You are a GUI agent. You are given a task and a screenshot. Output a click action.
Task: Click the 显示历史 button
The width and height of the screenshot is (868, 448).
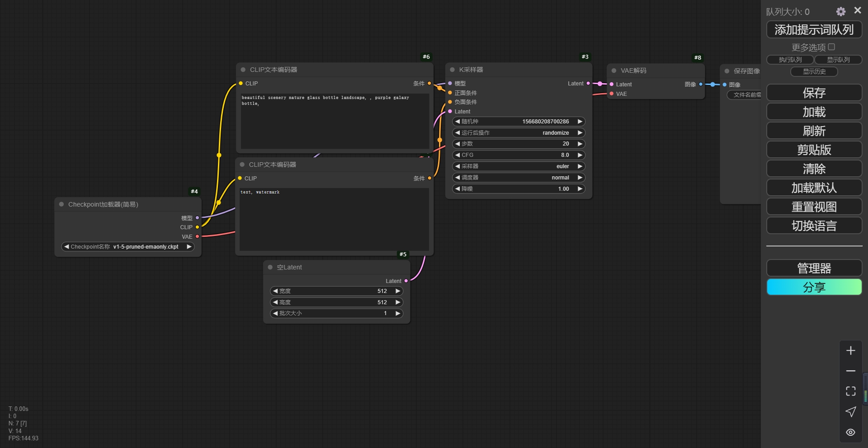click(814, 71)
